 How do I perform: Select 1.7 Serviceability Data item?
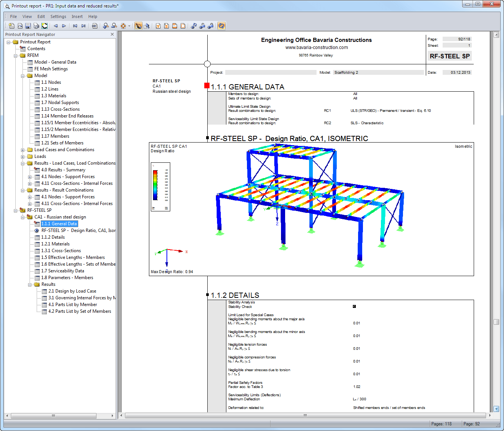point(62,271)
